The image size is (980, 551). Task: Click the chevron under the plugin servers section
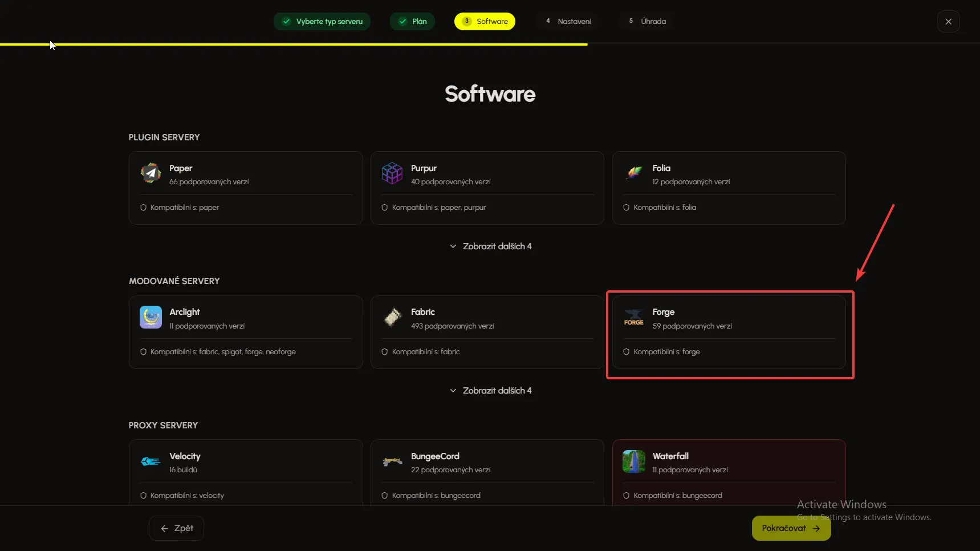453,246
